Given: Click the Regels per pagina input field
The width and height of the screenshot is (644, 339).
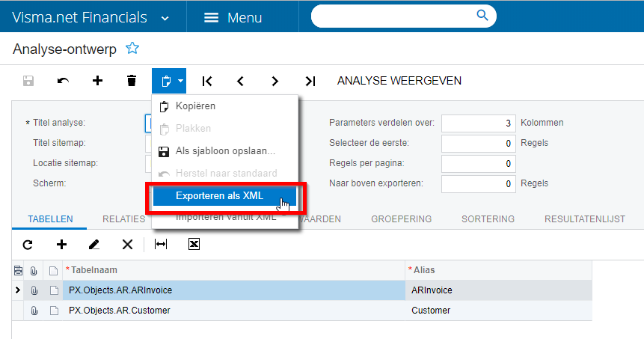Looking at the screenshot, I should click(x=479, y=163).
